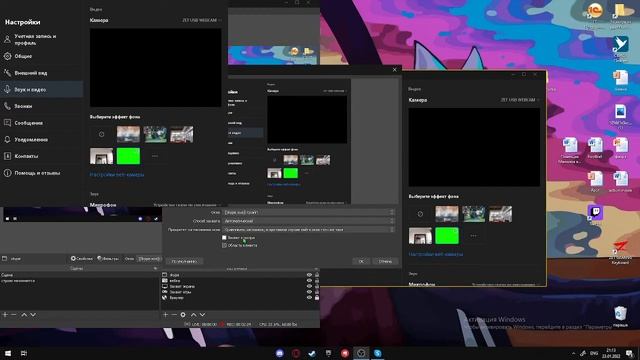Add a new scene with plus icon

[5, 315]
